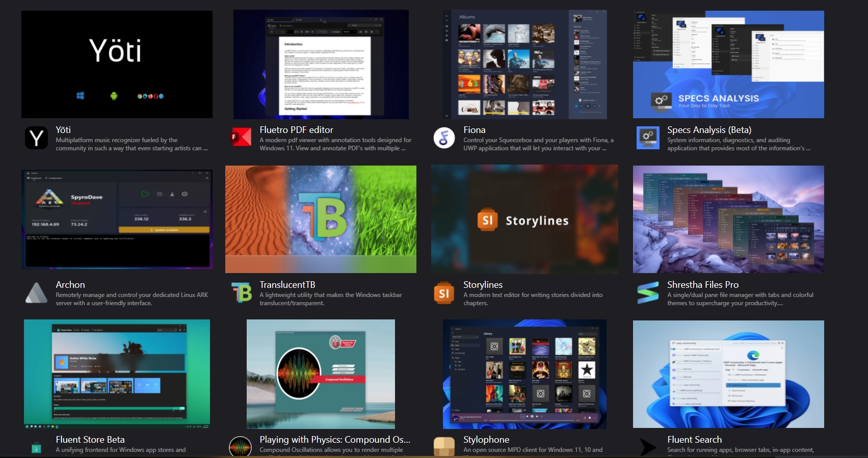Open the Fluent Search title link
The width and height of the screenshot is (868, 458).
coord(694,440)
